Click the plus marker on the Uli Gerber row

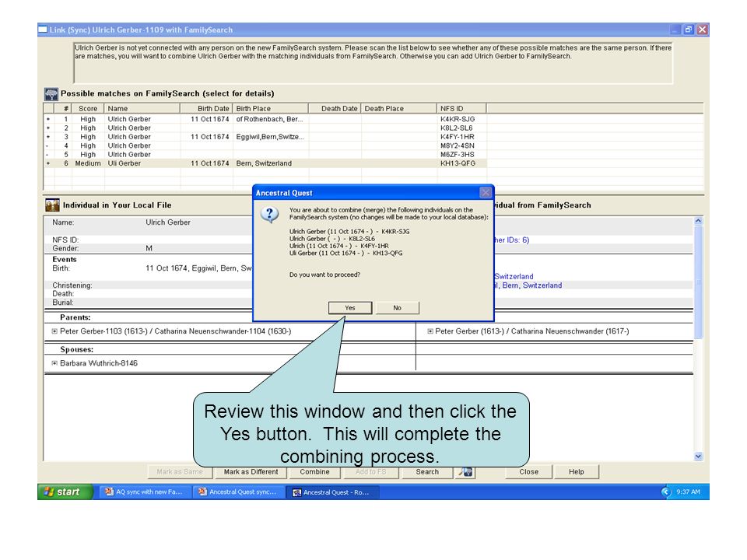click(x=48, y=163)
